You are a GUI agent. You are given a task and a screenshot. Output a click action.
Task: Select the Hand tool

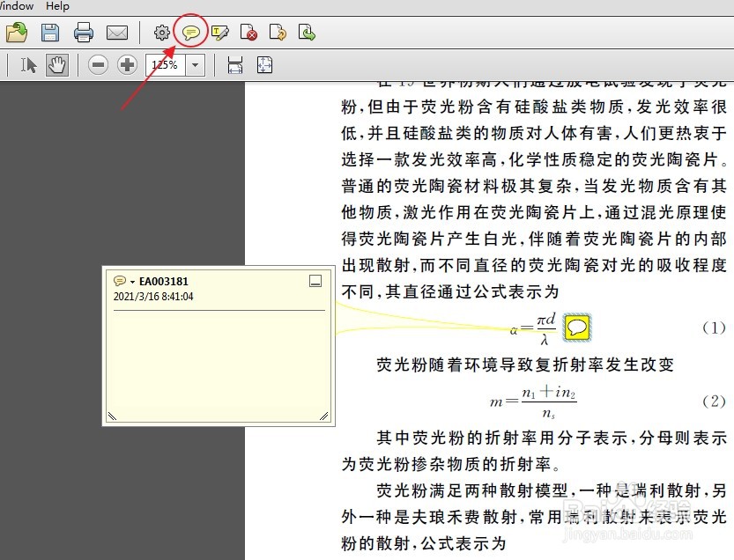point(56,64)
